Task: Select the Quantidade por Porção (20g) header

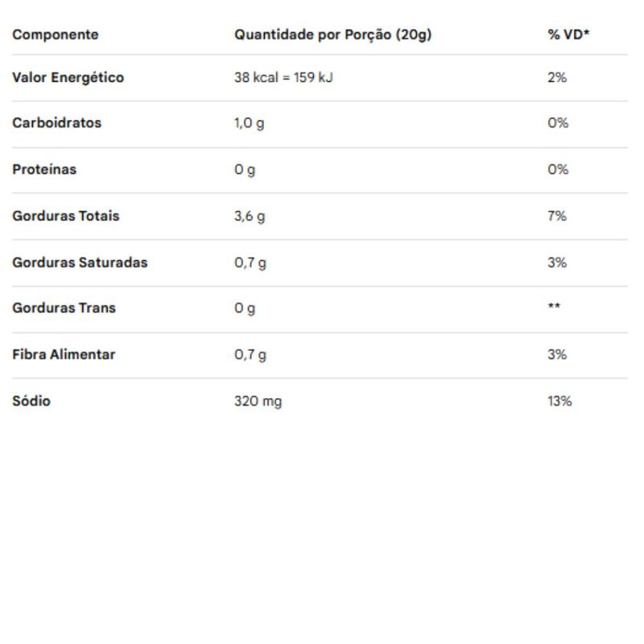Action: 332,35
